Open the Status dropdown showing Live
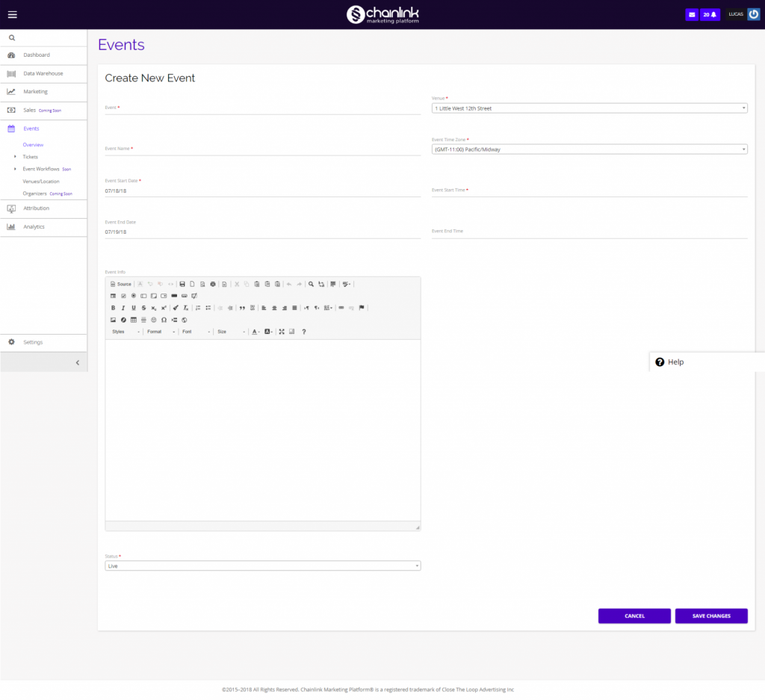This screenshot has width=765, height=700. pos(262,566)
